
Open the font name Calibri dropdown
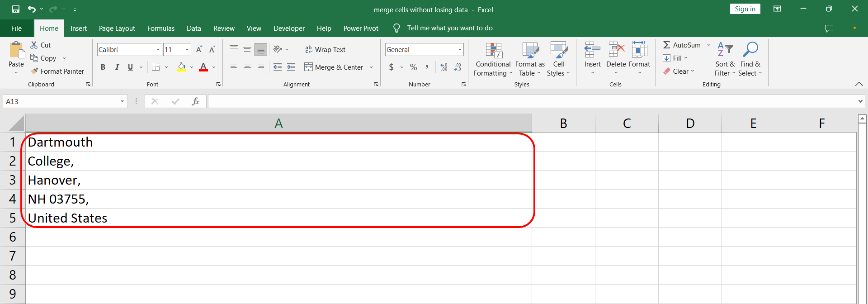(x=158, y=50)
